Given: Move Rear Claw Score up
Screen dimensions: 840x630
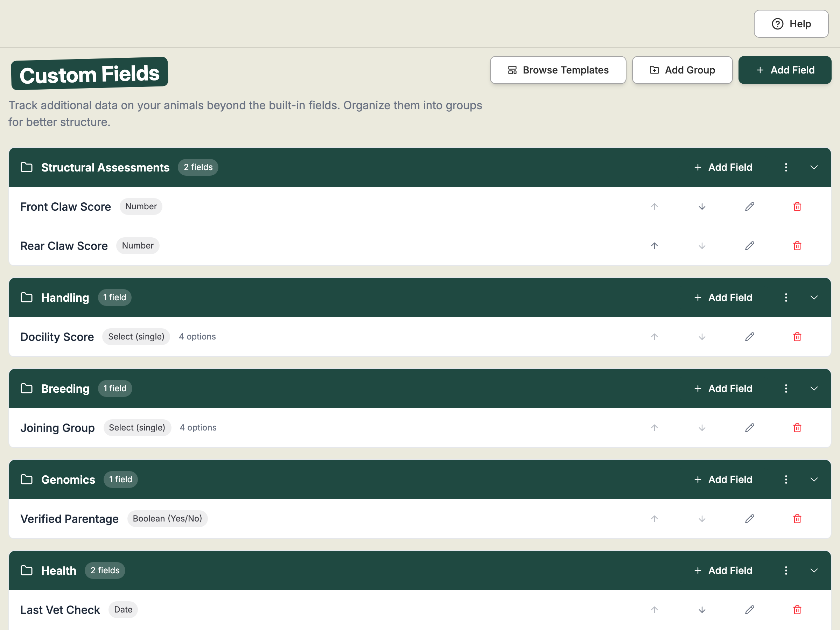Looking at the screenshot, I should pyautogui.click(x=654, y=246).
